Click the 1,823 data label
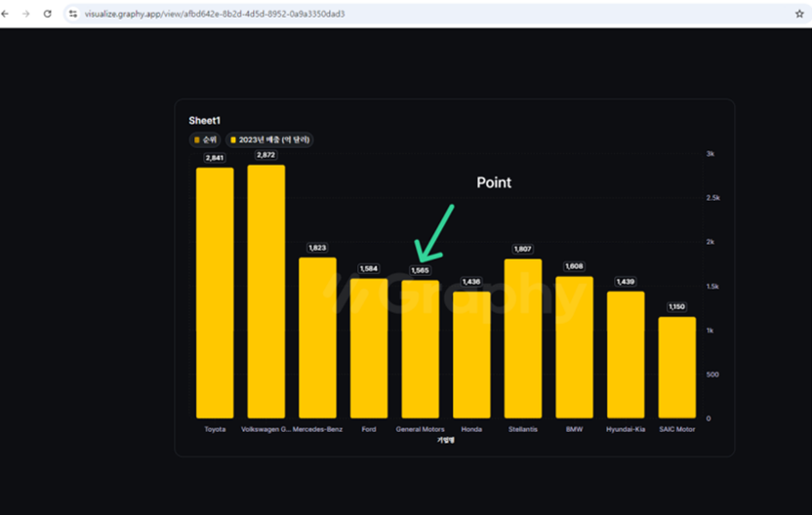This screenshot has height=515, width=812. [317, 248]
